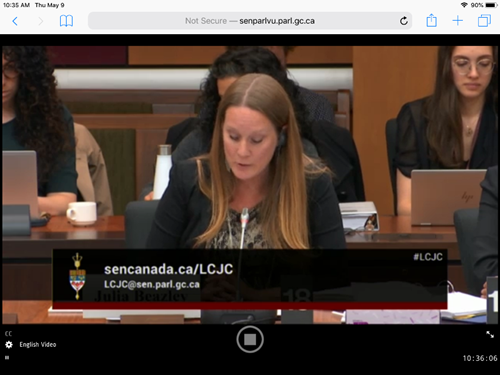500x375 pixels.
Task: Select the senparlvu.parl.gc.ca address bar
Action: point(250,21)
